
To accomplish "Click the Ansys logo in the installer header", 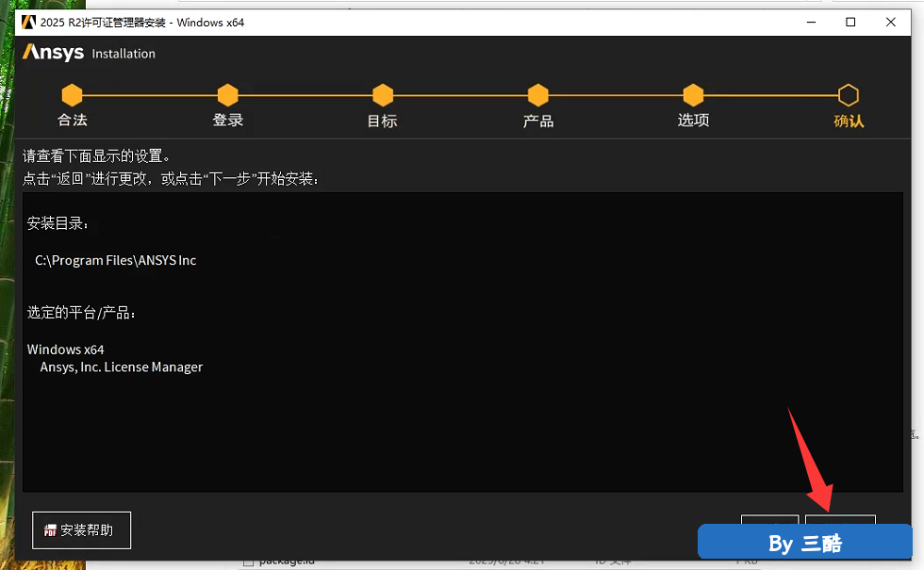I will point(53,53).
